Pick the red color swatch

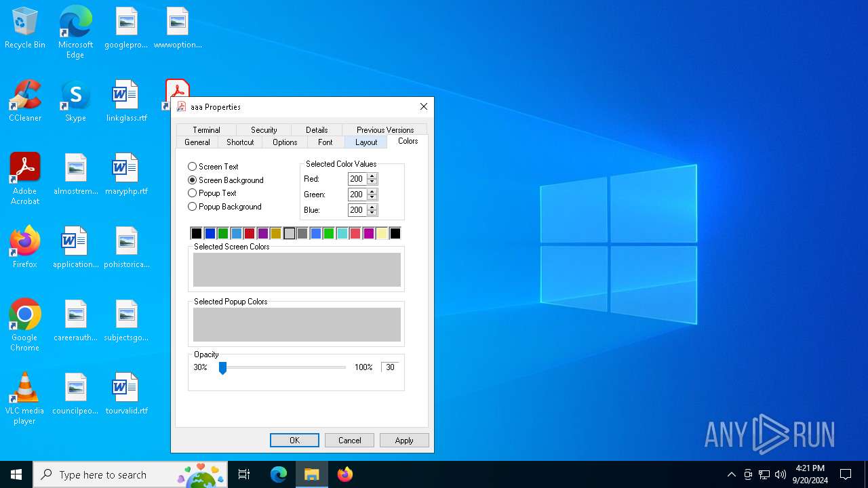250,234
